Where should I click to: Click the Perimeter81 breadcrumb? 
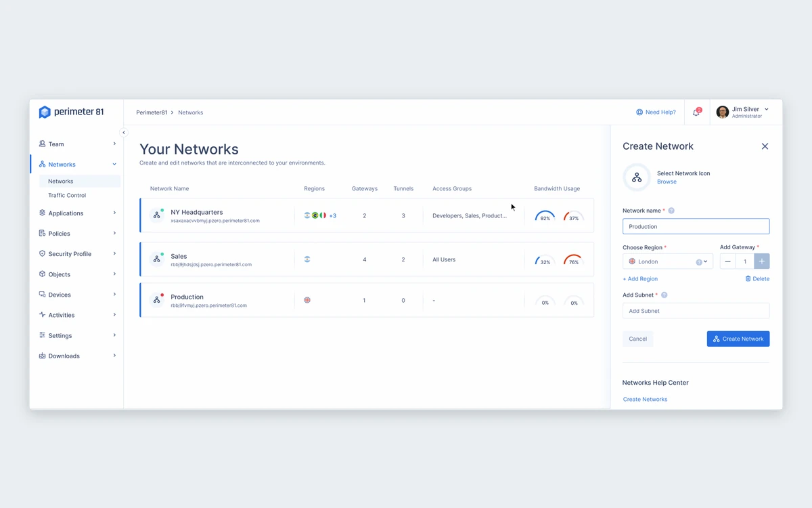pos(152,112)
